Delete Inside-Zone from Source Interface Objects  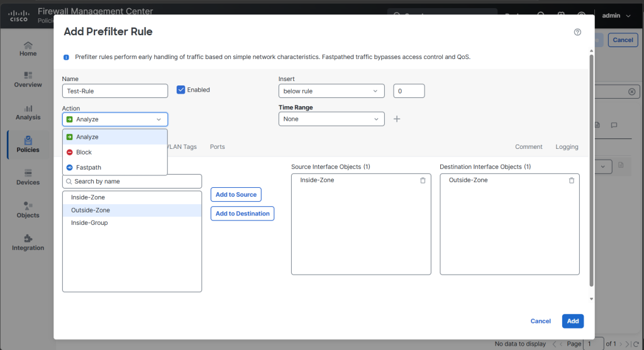(423, 180)
